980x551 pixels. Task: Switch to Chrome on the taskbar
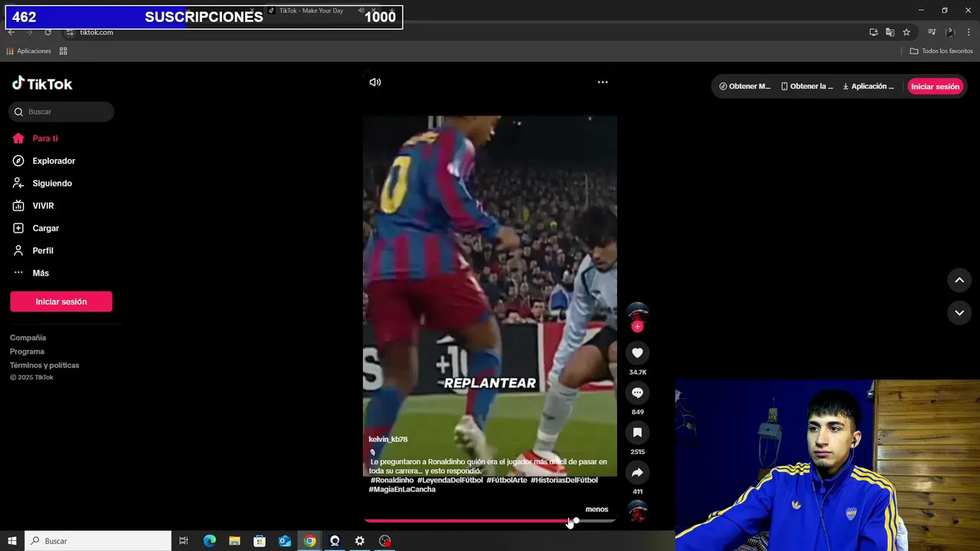point(309,541)
